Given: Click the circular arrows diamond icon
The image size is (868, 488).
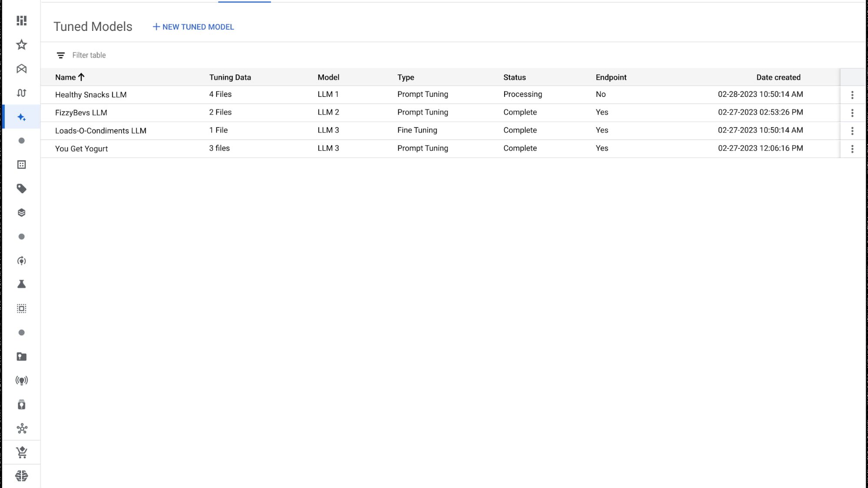Looking at the screenshot, I should [x=21, y=261].
